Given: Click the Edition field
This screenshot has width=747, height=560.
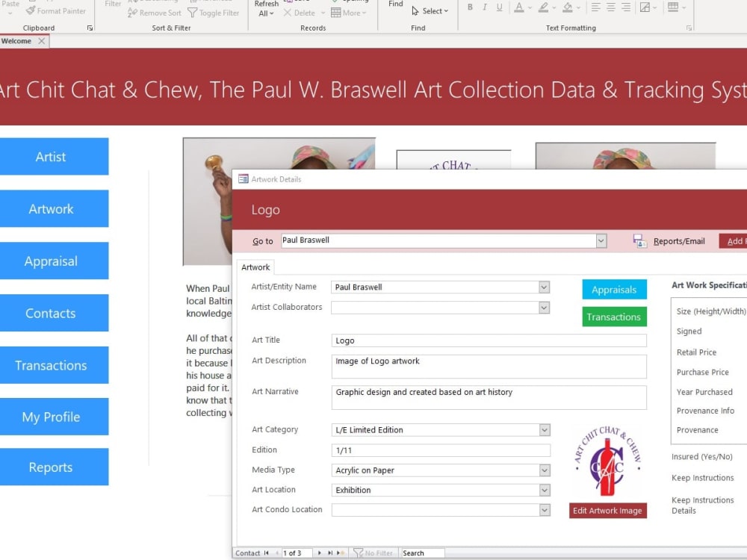Looking at the screenshot, I should (x=441, y=450).
